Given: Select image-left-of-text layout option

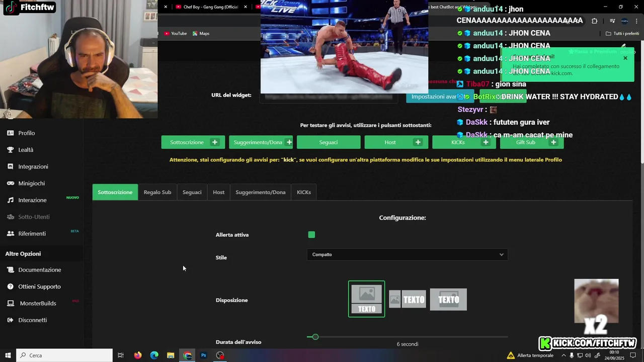Looking at the screenshot, I should 408,300.
